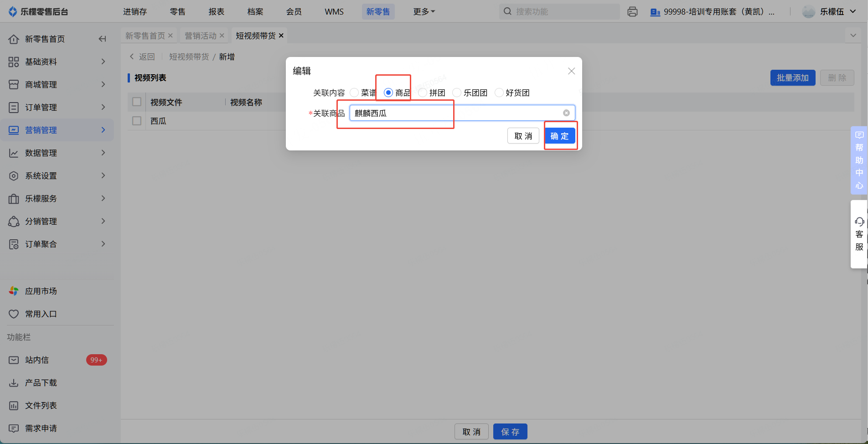This screenshot has width=868, height=444.
Task: Open the WMS top menu
Action: tap(334, 11)
